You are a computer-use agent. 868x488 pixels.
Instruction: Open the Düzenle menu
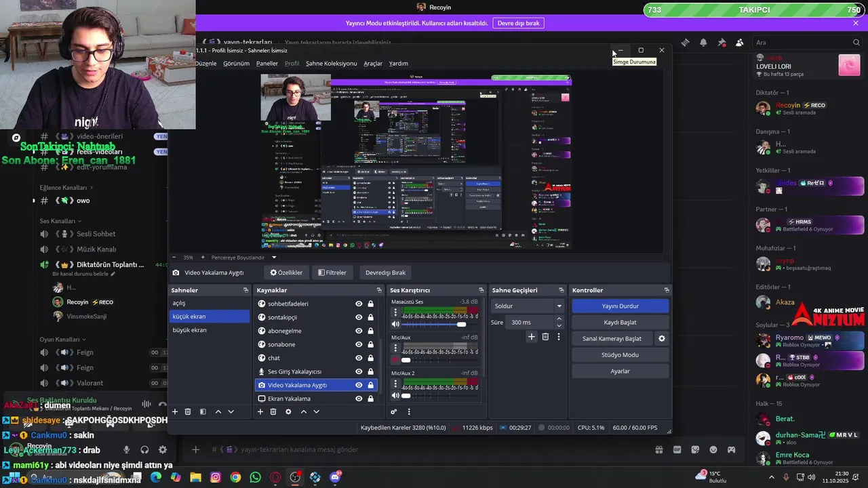tap(206, 63)
